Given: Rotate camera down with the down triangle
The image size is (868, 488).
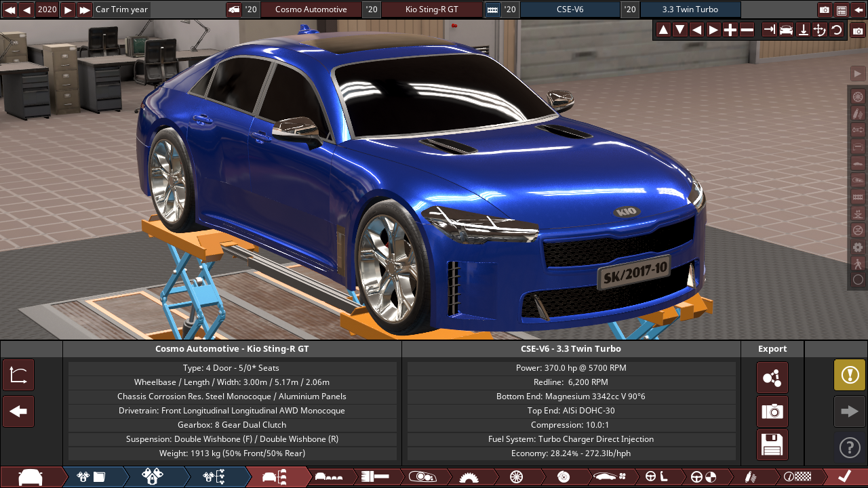Looking at the screenshot, I should (680, 30).
